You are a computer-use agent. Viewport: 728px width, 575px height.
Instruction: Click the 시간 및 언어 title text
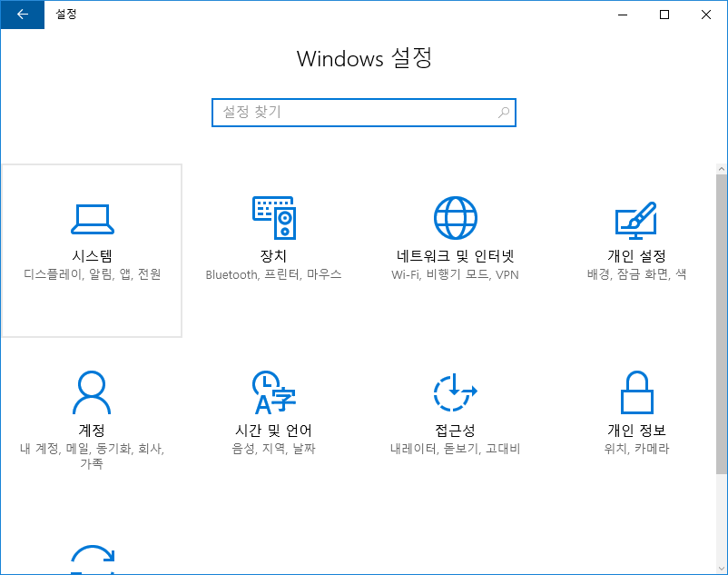tap(273, 430)
